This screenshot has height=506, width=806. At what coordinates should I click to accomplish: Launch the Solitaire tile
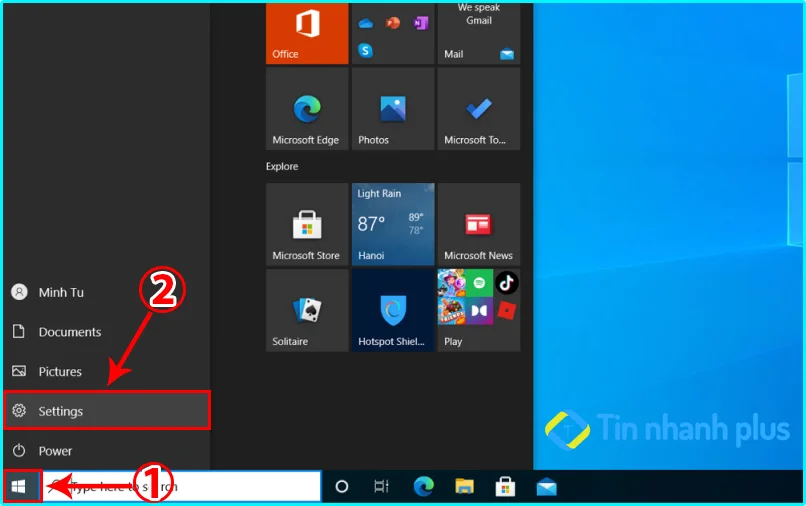point(307,310)
